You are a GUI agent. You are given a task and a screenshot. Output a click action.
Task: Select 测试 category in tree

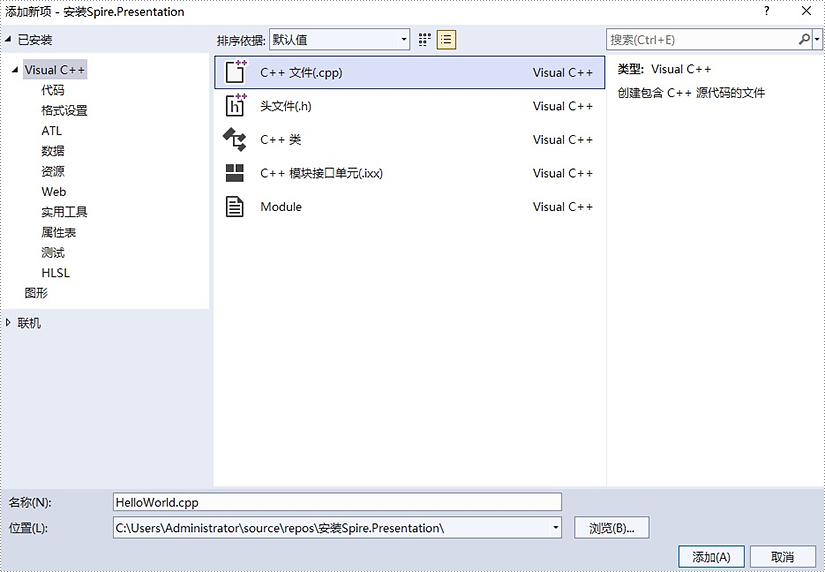[53, 253]
